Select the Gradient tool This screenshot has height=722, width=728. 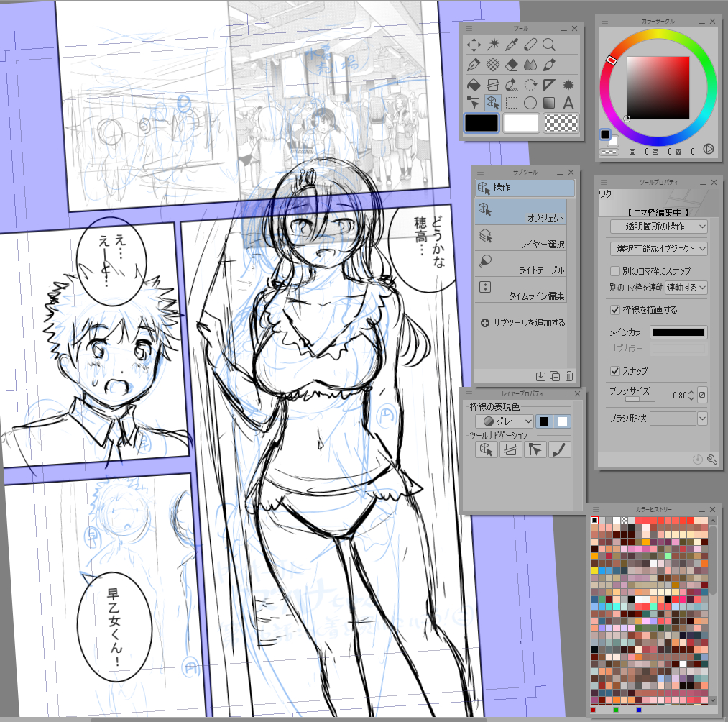click(549, 103)
